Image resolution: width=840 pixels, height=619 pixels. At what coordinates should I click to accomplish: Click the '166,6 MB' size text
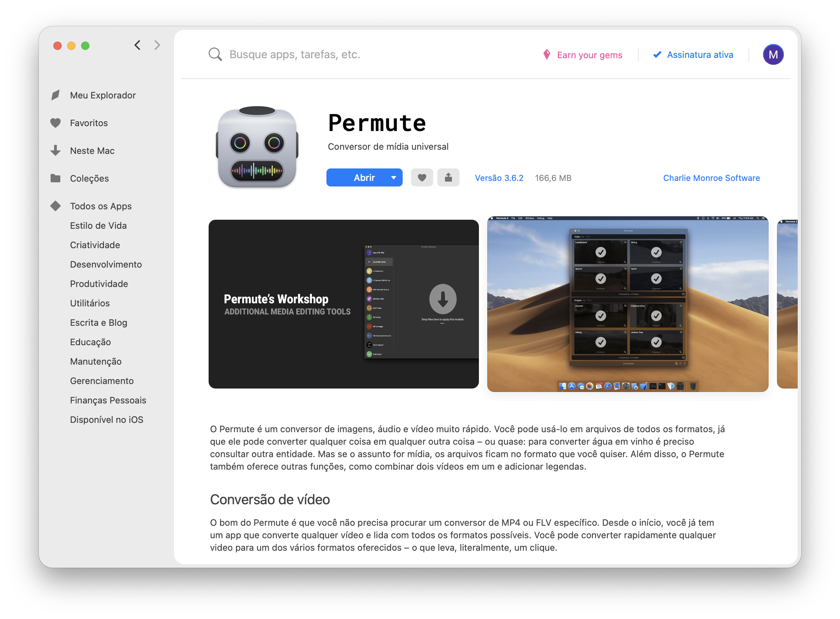[x=553, y=178]
